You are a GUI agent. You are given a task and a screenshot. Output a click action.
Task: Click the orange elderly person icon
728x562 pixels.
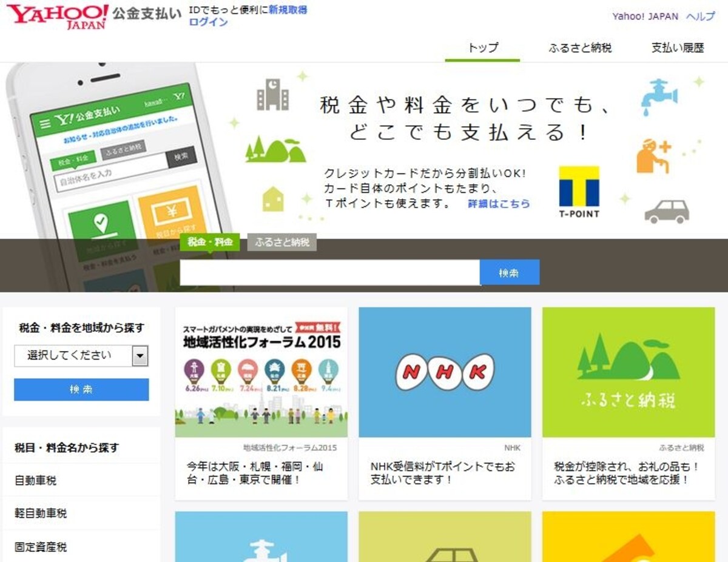[654, 156]
